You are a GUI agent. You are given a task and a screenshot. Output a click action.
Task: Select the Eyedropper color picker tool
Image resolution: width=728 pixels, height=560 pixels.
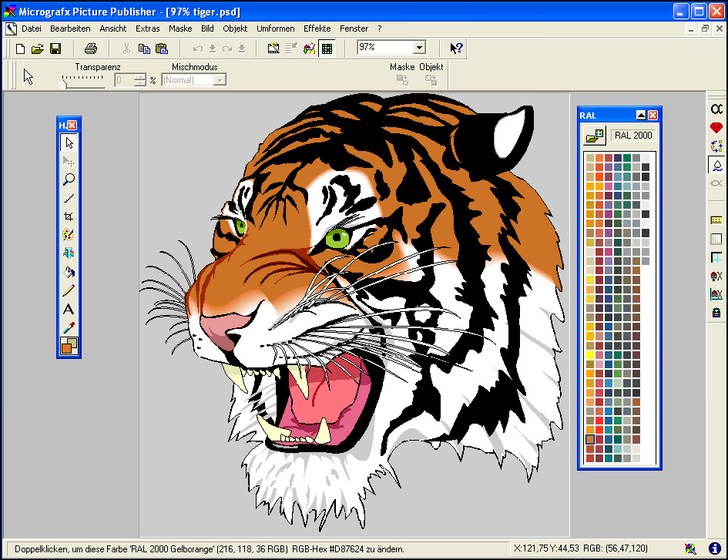click(69, 328)
